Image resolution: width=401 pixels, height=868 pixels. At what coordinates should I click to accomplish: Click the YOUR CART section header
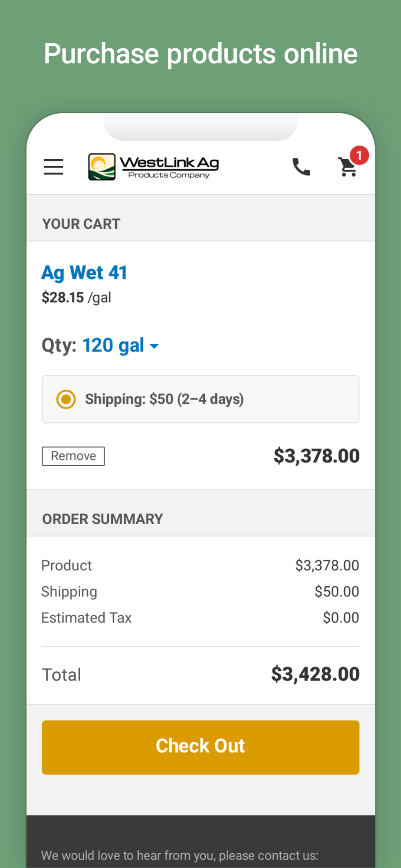pos(81,224)
